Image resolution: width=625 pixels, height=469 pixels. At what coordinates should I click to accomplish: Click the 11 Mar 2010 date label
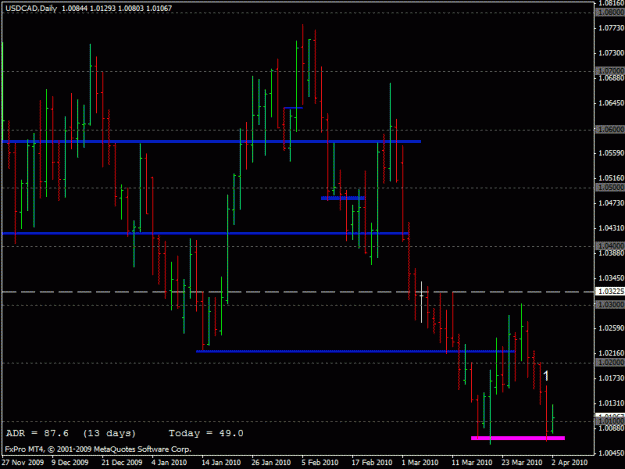click(472, 463)
